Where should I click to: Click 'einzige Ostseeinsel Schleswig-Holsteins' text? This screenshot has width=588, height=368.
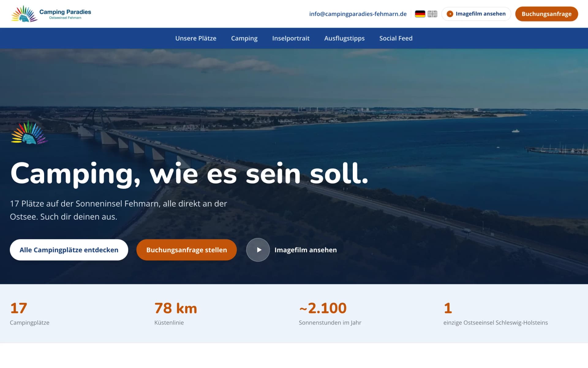496,323
